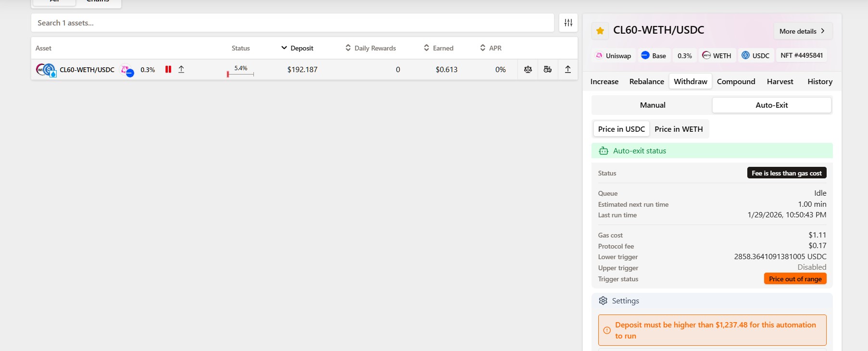Open the Rebalance tab
The height and width of the screenshot is (351, 868).
click(x=646, y=82)
